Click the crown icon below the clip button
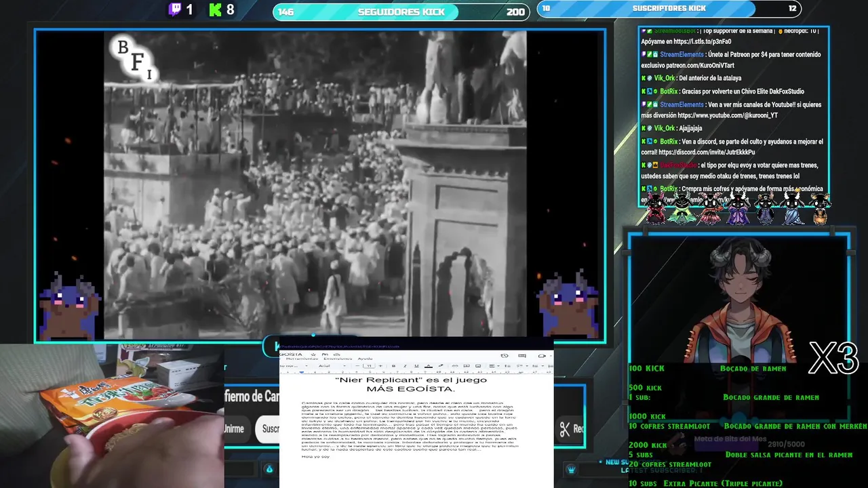Viewport: 868px width, 488px height. (x=571, y=469)
